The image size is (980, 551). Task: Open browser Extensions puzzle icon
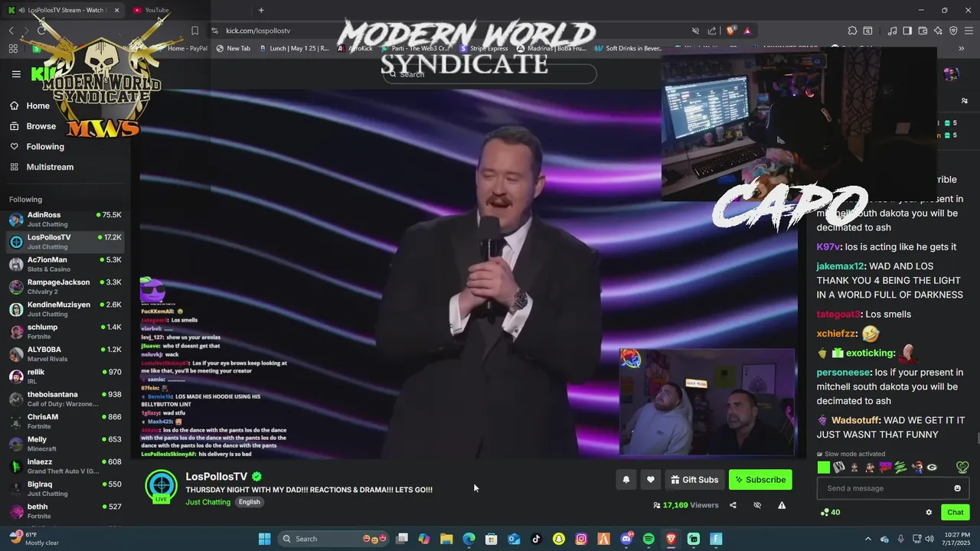pyautogui.click(x=852, y=31)
